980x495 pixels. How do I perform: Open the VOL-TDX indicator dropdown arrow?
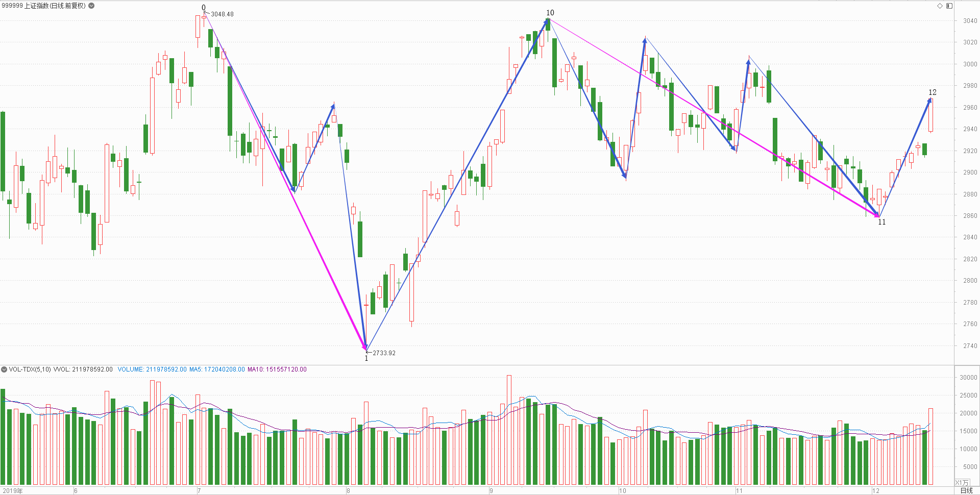pyautogui.click(x=4, y=369)
